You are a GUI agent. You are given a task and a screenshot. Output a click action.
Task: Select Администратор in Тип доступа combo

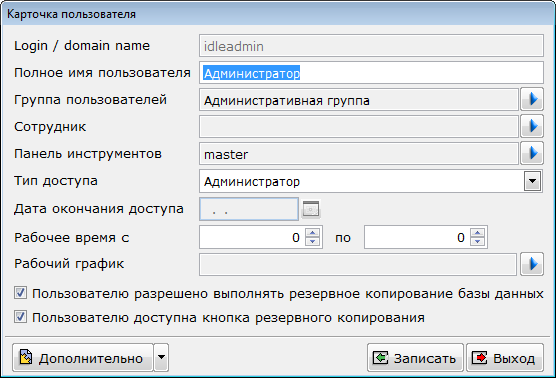(x=371, y=181)
